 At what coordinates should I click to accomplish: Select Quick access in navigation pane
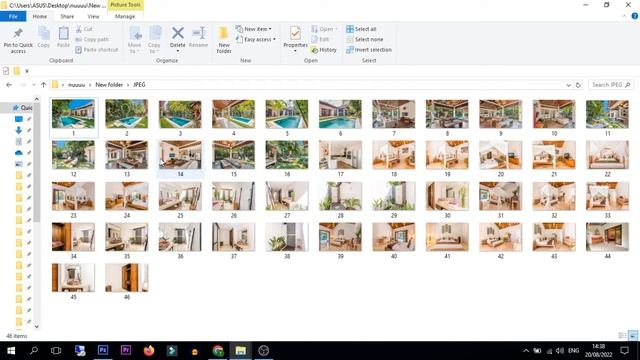click(22, 108)
